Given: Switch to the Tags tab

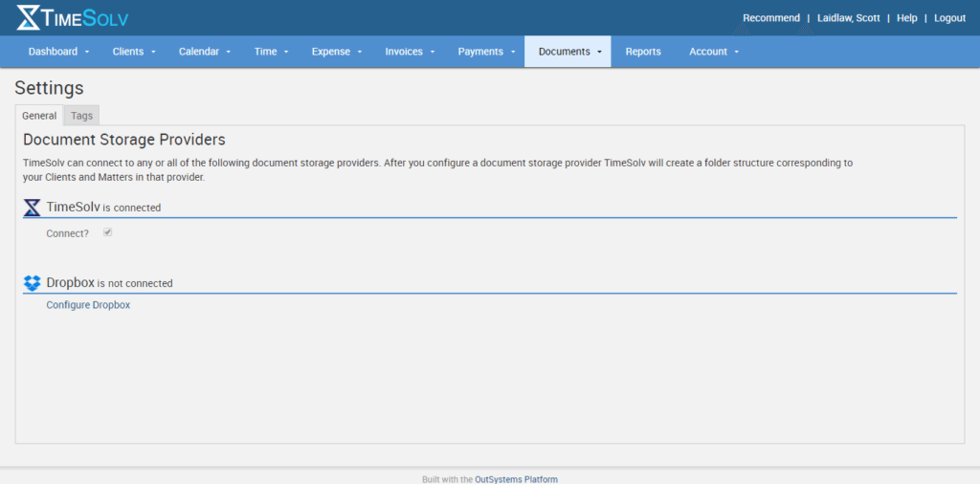Looking at the screenshot, I should [x=82, y=116].
